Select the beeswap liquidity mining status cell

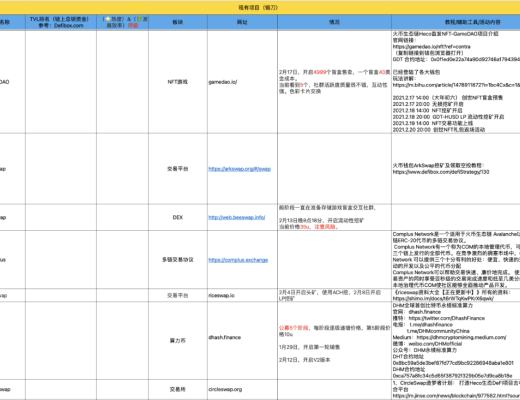coord(334,217)
